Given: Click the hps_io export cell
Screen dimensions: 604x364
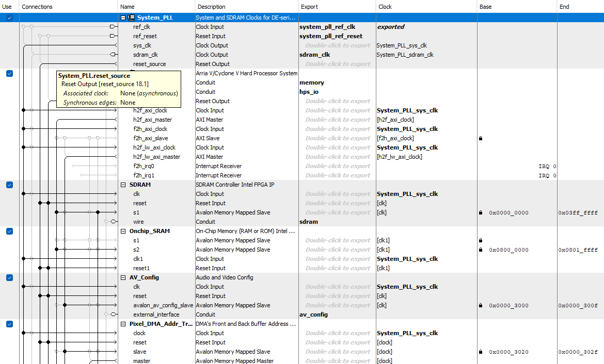Looking at the screenshot, I should tap(309, 92).
